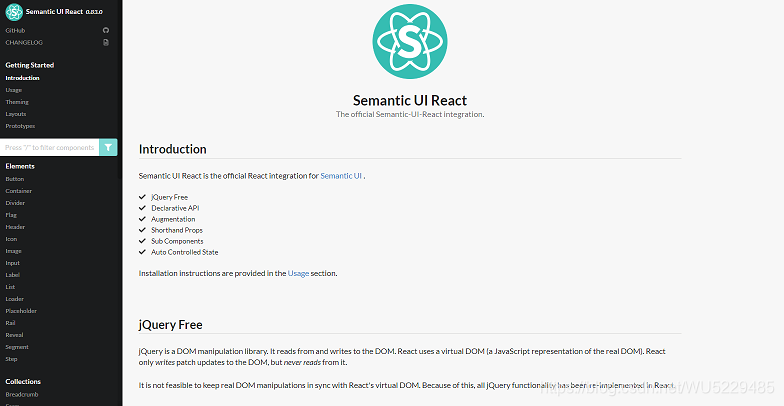Select Introduction in the sidebar
This screenshot has height=406, width=784.
coord(22,78)
